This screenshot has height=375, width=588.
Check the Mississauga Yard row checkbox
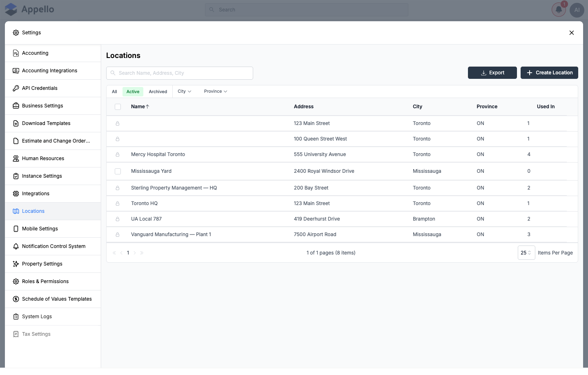click(x=118, y=171)
